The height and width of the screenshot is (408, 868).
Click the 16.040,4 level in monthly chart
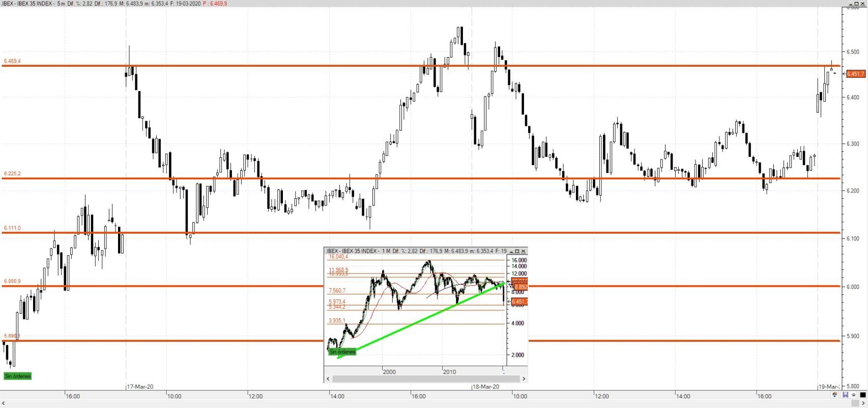338,257
